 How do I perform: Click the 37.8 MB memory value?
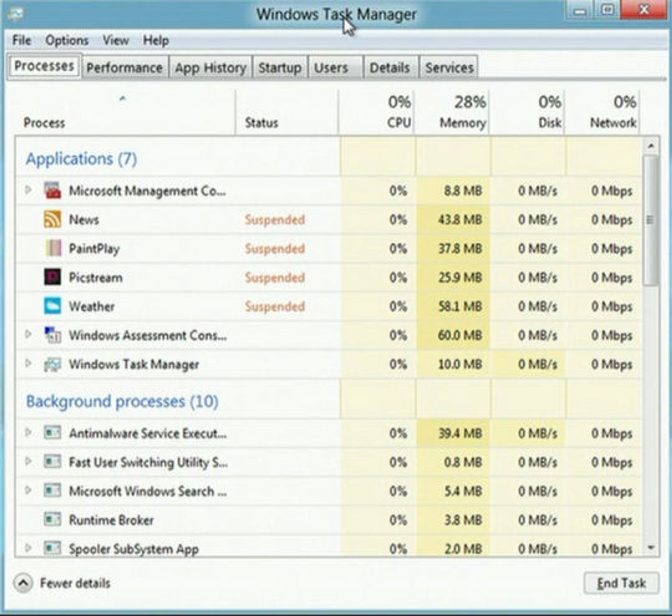pyautogui.click(x=460, y=248)
